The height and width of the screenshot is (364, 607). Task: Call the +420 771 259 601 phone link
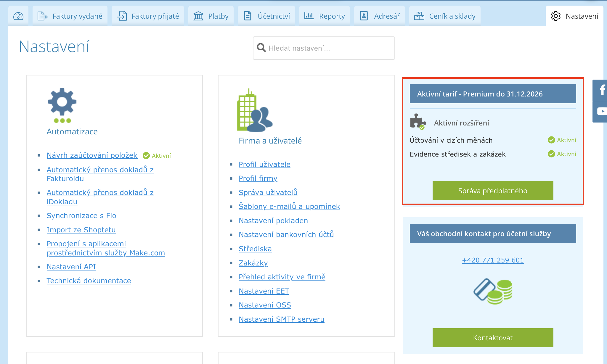pos(493,260)
